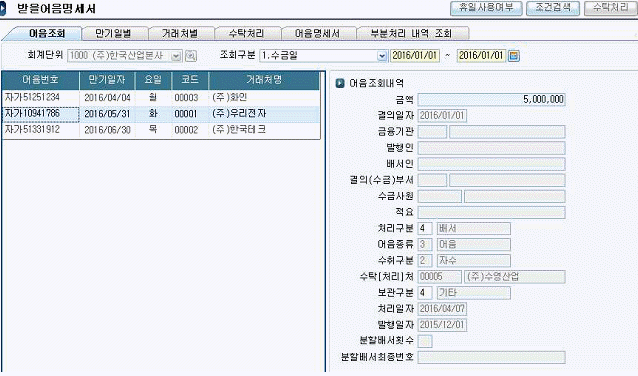
Task: Click the 받을어음명세서 title arrow icon
Action: [3, 9]
